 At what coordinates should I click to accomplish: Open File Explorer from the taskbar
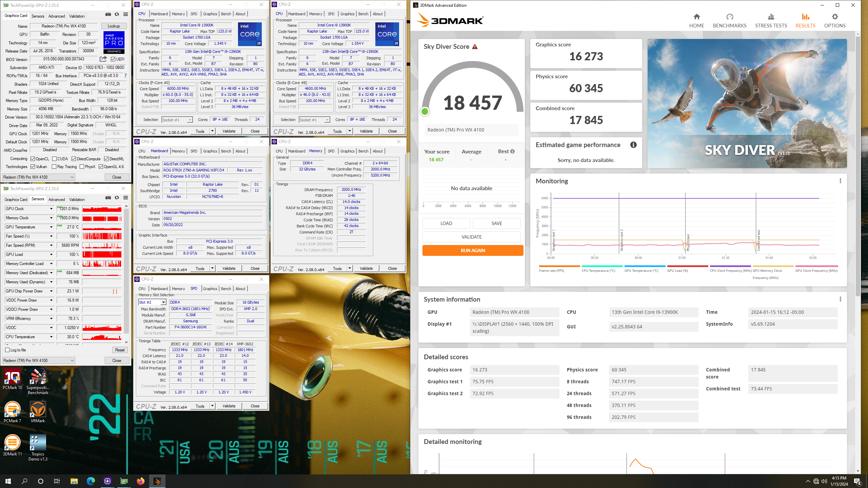coord(74,481)
